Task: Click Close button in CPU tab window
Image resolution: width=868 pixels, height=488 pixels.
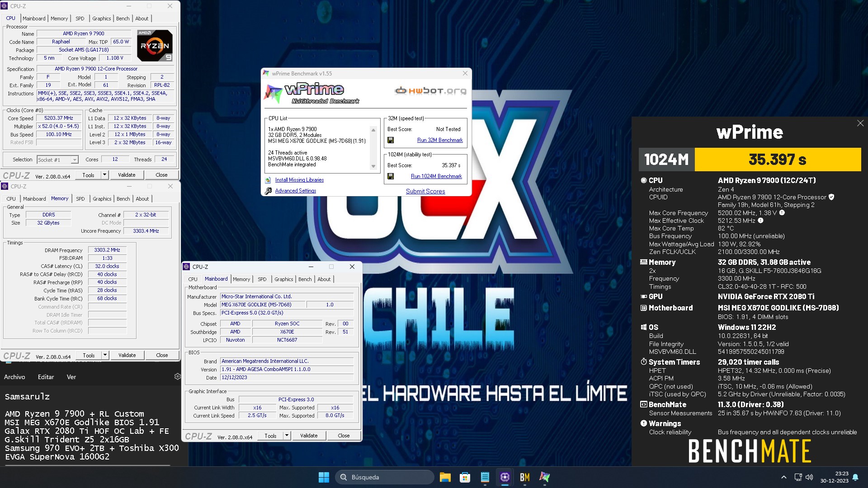Action: pos(161,175)
